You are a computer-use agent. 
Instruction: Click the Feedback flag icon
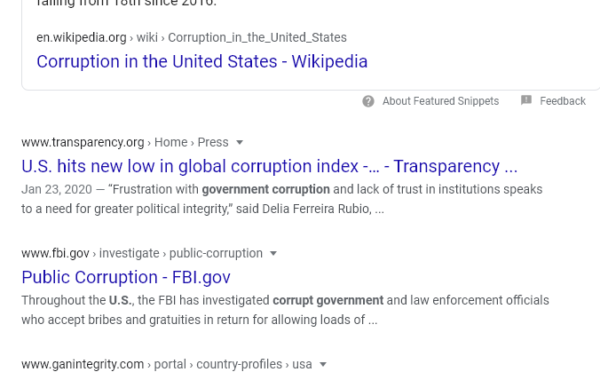[x=526, y=100]
